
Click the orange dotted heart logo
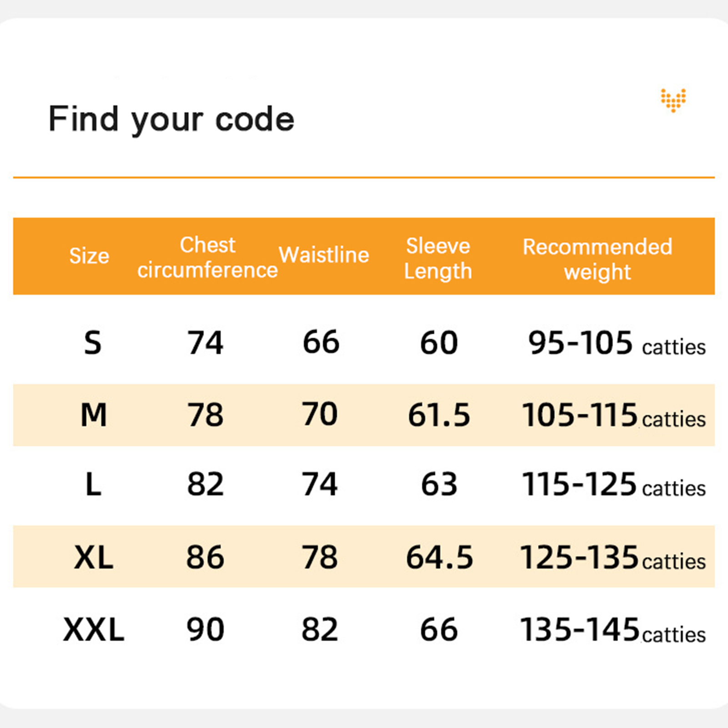tap(673, 100)
